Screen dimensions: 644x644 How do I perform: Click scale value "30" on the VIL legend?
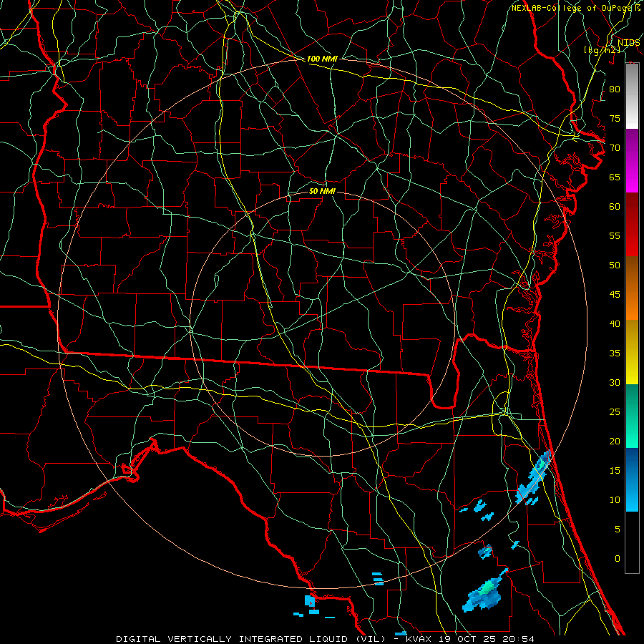(x=615, y=382)
